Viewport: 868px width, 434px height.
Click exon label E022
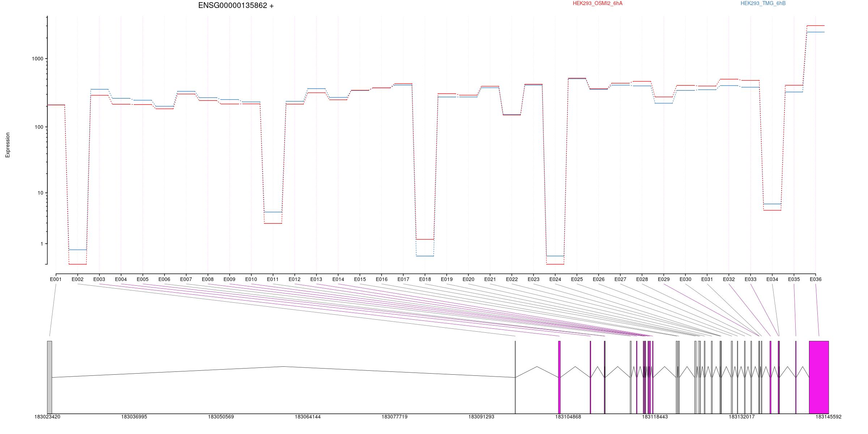(x=512, y=279)
